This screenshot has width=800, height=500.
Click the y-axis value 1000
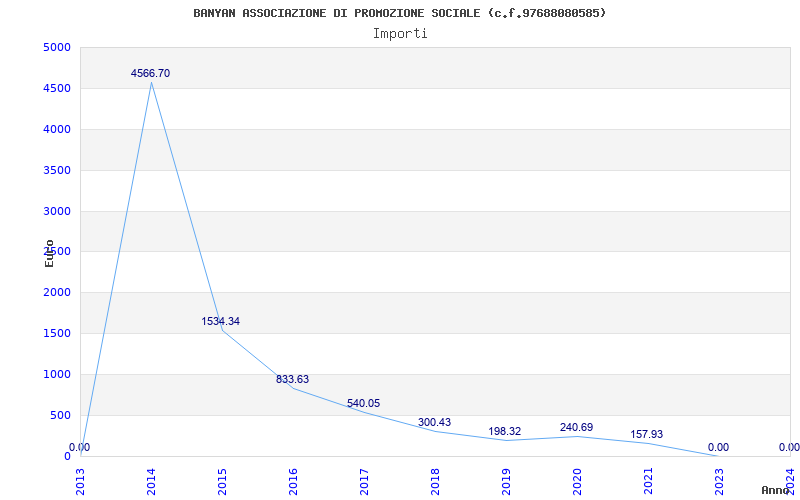[x=57, y=374]
